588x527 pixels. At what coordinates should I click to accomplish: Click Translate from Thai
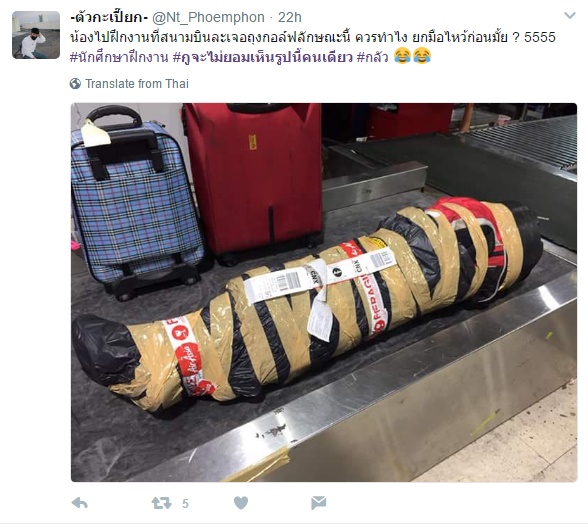[137, 84]
